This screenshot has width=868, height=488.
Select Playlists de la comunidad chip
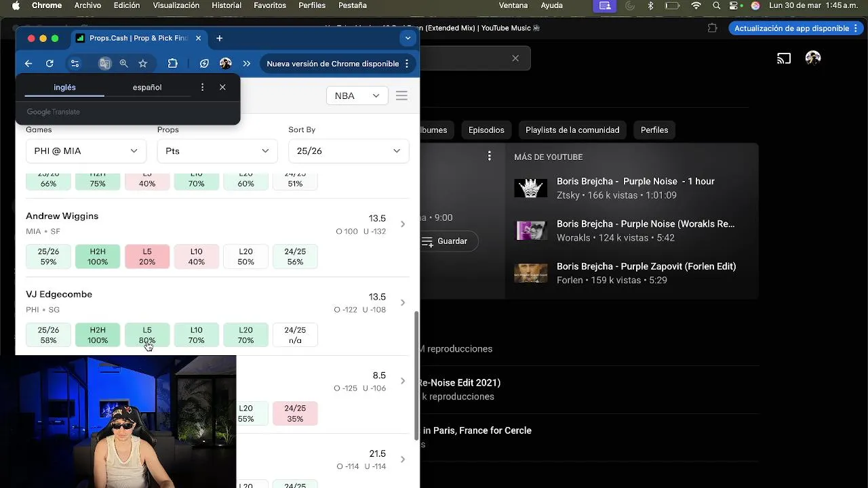tap(572, 130)
